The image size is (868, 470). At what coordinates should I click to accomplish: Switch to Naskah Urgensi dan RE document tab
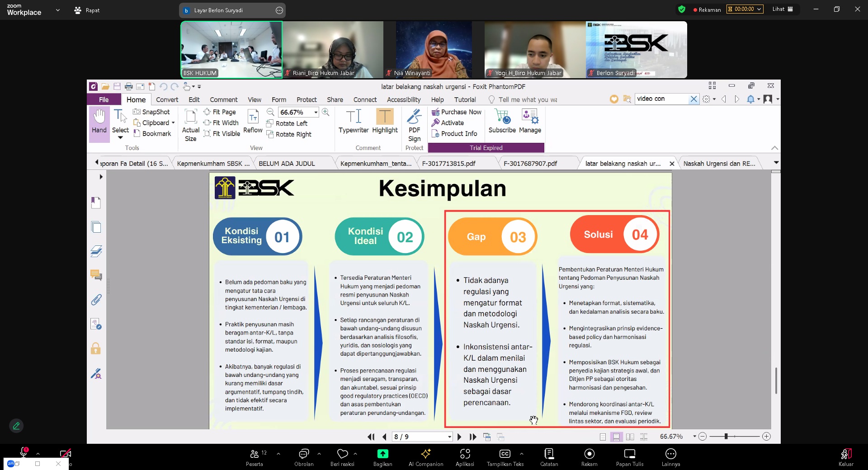(x=719, y=164)
